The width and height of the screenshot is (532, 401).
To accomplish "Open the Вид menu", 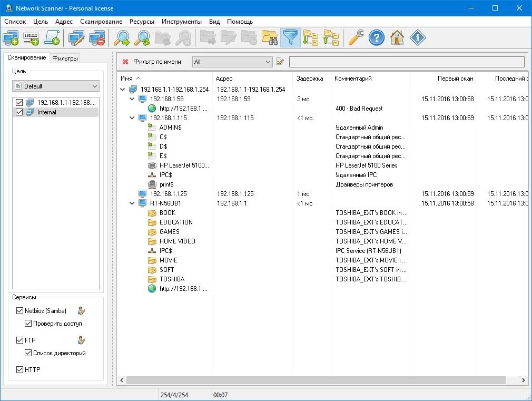I will tap(214, 22).
